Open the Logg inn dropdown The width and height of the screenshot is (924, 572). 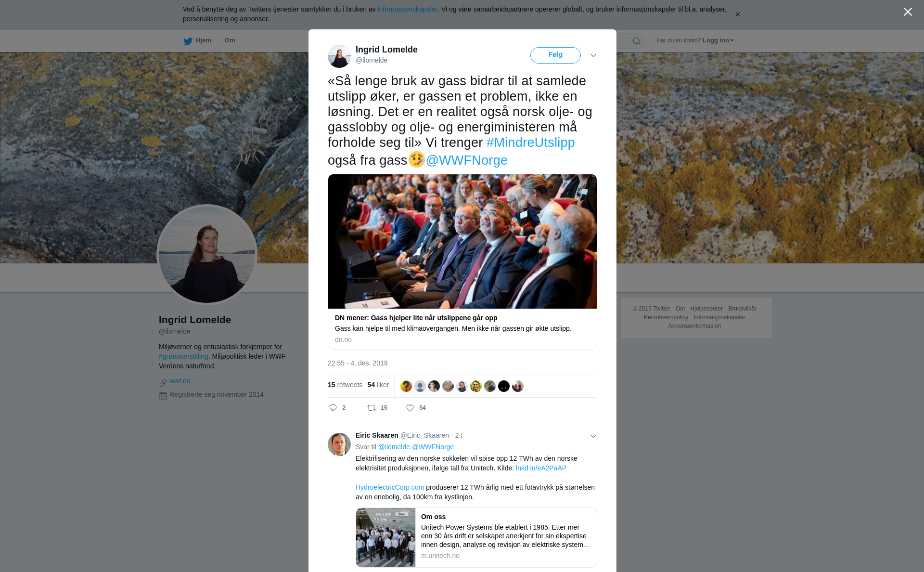click(x=718, y=40)
